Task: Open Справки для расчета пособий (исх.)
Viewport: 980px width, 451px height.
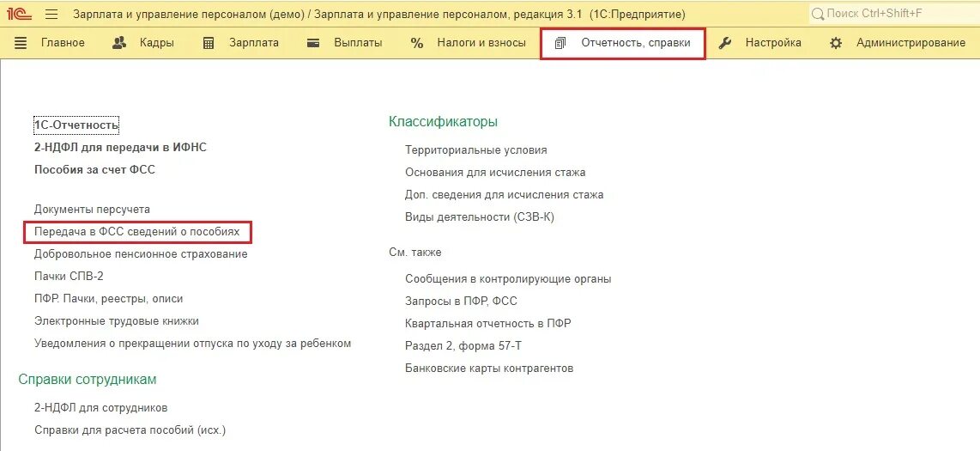Action: 130,430
